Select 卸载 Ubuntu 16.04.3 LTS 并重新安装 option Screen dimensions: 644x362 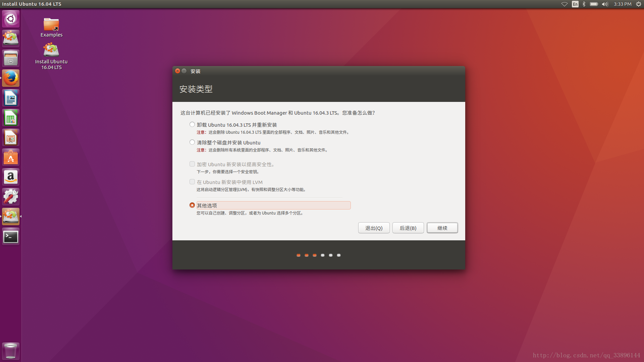click(192, 124)
